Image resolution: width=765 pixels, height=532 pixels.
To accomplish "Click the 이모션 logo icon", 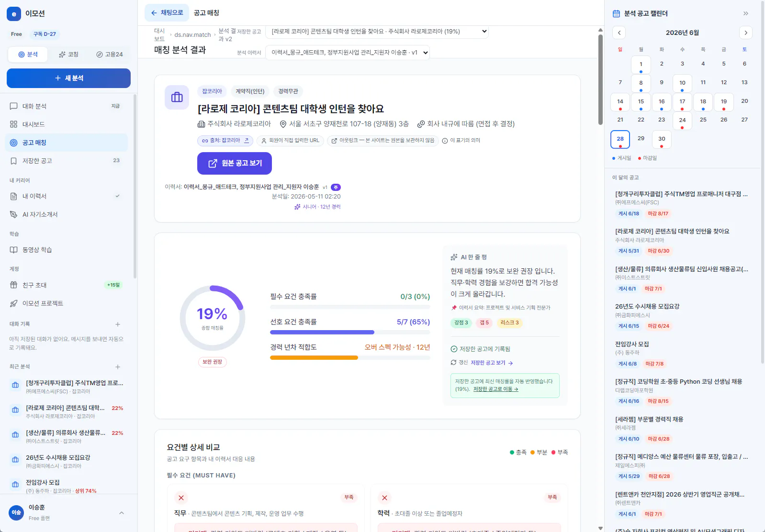I will click(x=14, y=14).
